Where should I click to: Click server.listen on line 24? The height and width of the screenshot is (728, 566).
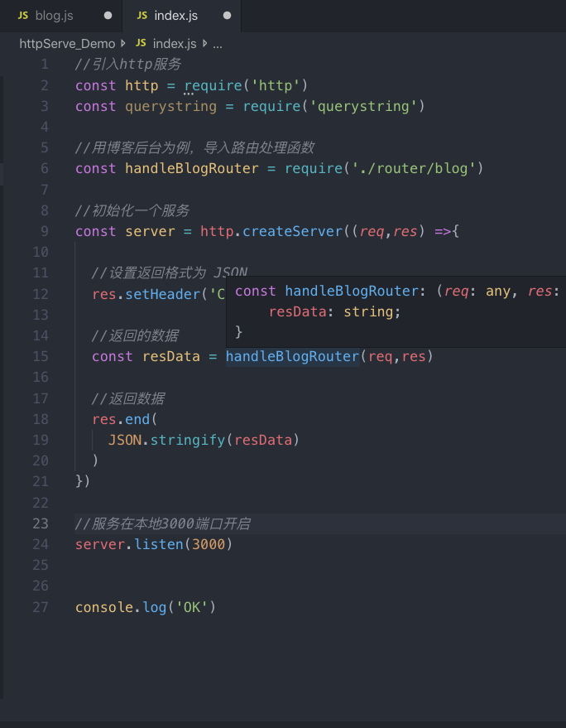pos(129,544)
